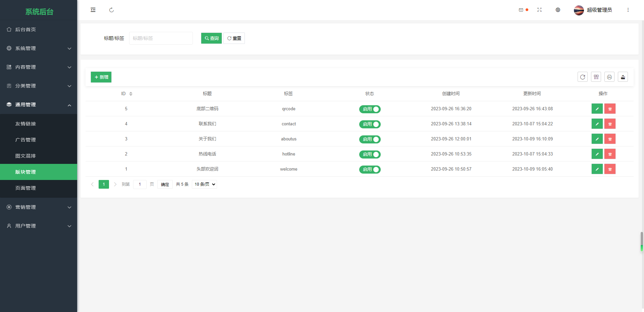Viewport: 644px width, 312px height.
Task: Print the table using printer icon
Action: point(609,77)
